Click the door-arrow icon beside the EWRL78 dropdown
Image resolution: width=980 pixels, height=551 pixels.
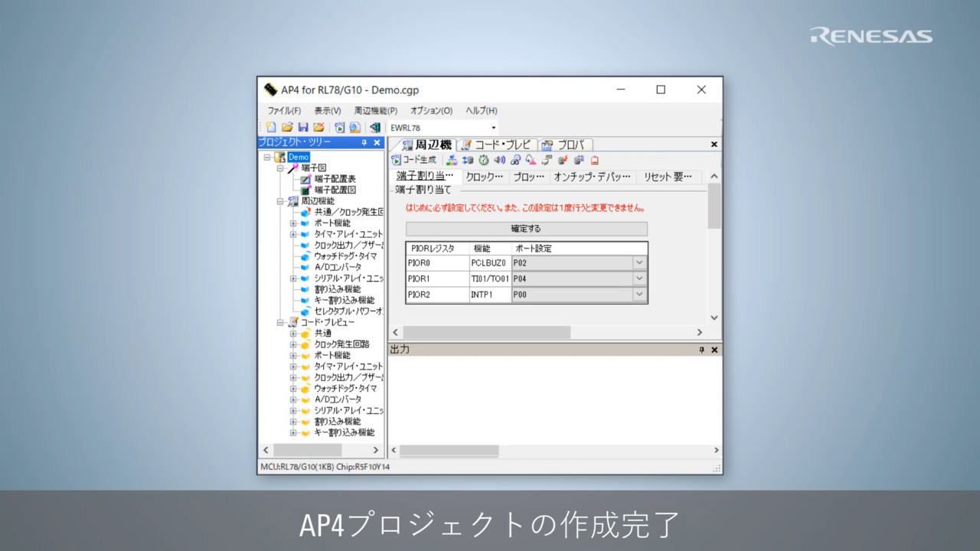pos(375,128)
